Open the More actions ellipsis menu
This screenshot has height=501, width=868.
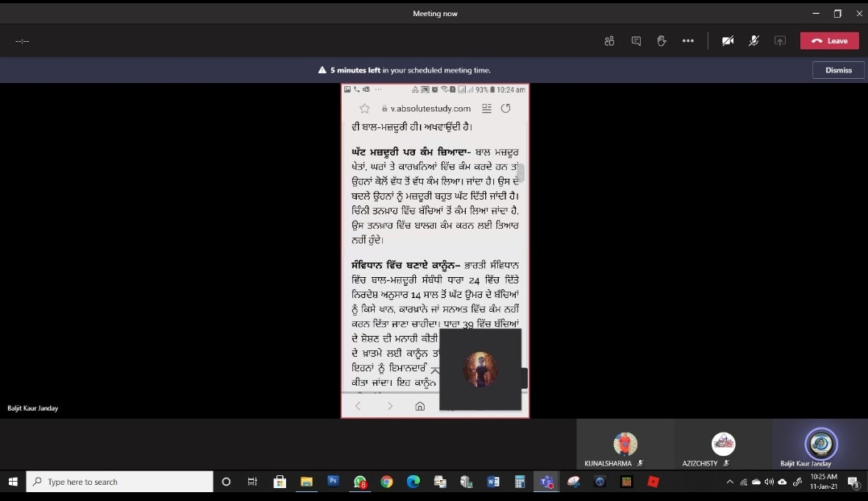pyautogui.click(x=688, y=41)
